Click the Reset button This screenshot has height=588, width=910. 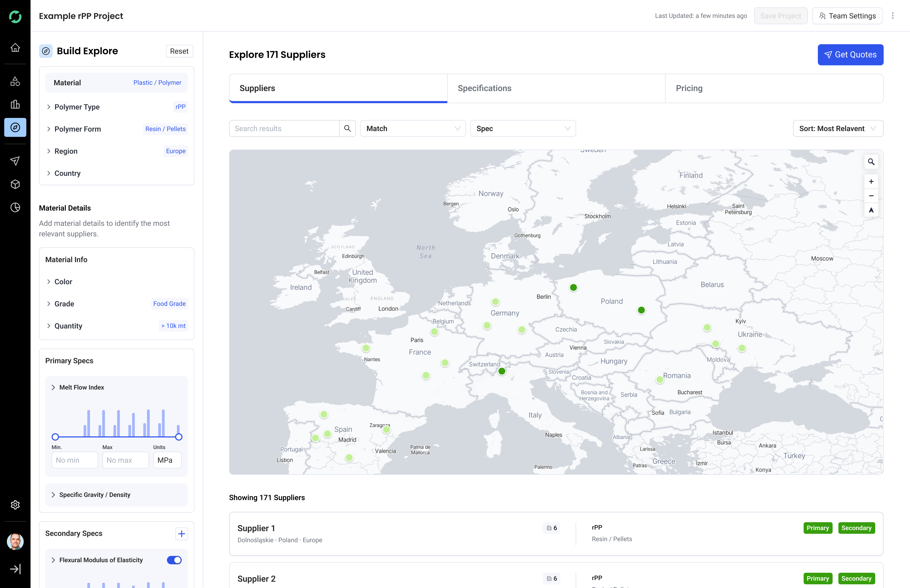click(x=179, y=51)
